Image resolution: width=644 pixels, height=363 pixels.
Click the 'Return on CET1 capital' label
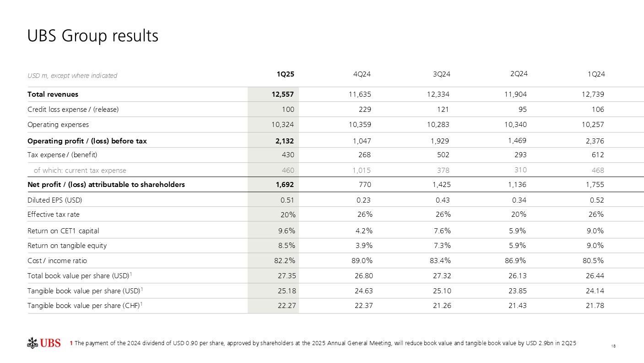click(63, 231)
